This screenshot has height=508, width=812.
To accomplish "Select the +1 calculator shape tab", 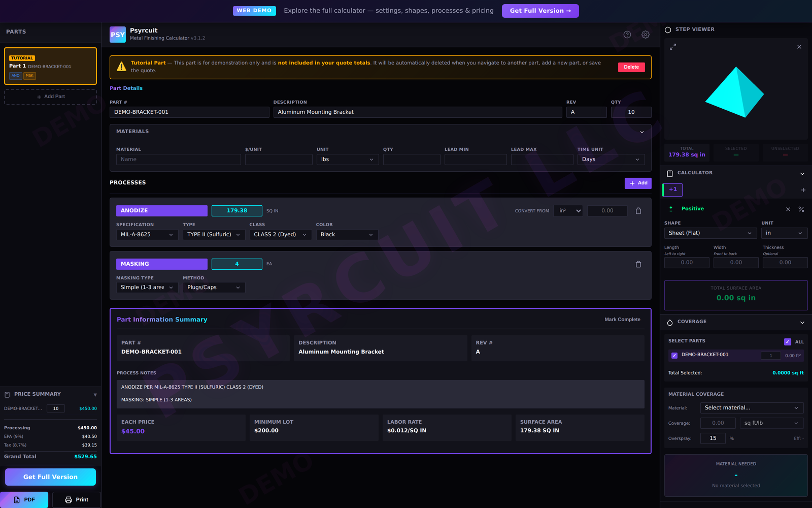I will pos(673,189).
